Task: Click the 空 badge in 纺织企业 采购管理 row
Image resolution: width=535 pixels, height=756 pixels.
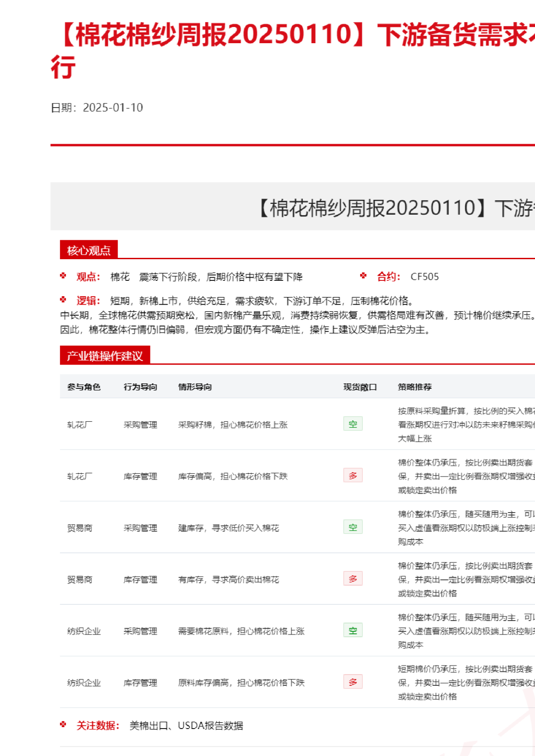Action: pyautogui.click(x=353, y=630)
